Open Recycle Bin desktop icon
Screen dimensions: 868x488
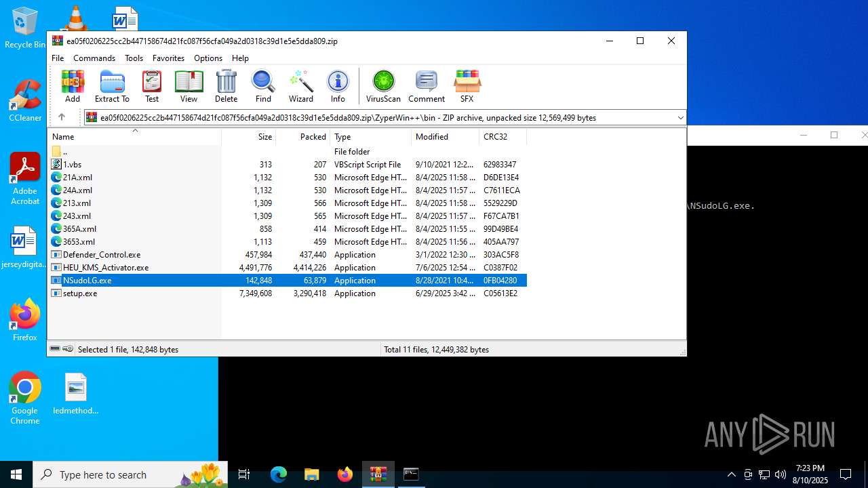25,28
